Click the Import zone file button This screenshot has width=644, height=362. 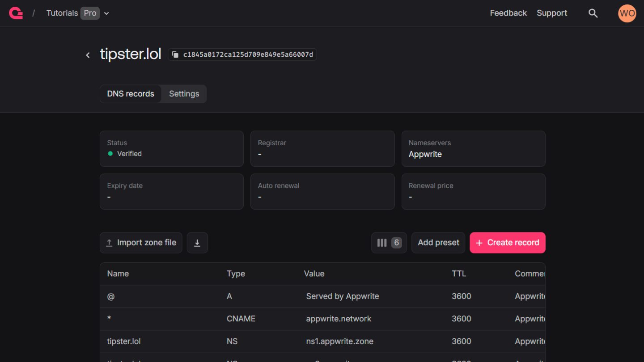141,243
